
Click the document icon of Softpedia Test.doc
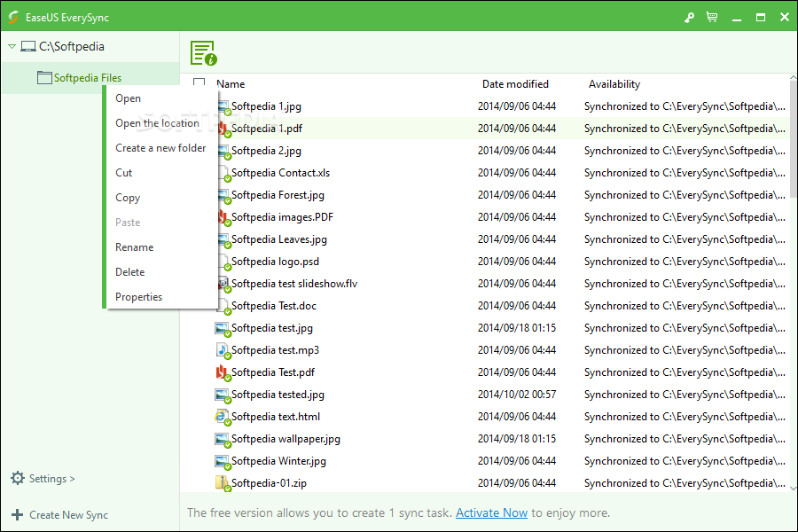click(224, 306)
